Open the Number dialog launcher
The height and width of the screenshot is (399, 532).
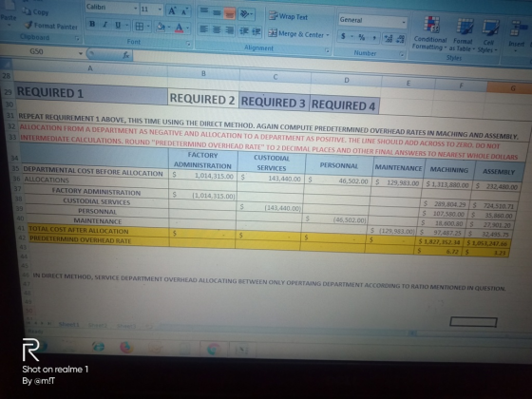pos(402,54)
